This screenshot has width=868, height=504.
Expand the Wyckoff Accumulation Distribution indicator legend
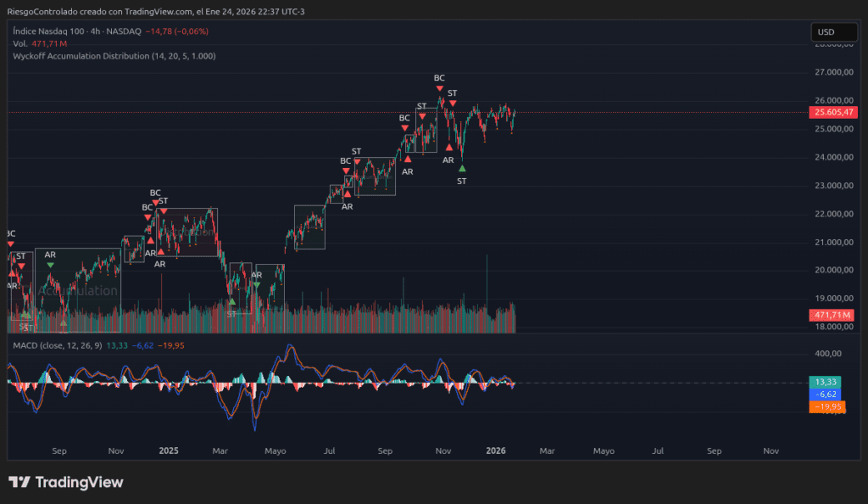(x=114, y=56)
